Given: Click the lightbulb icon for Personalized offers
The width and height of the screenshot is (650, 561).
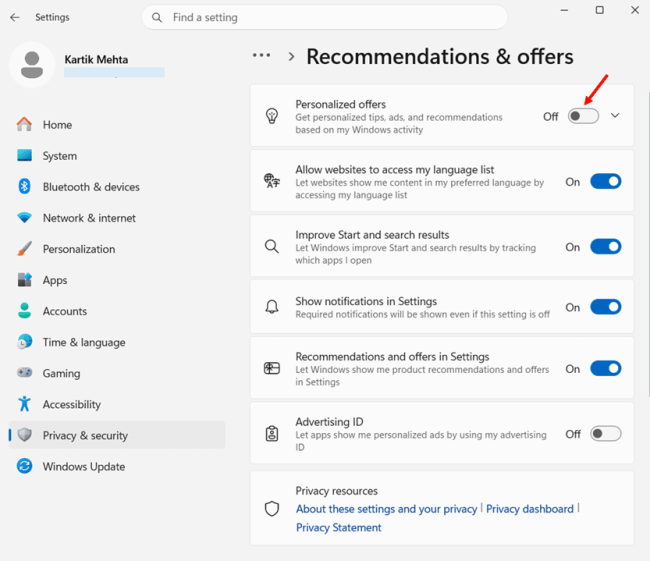Looking at the screenshot, I should (272, 116).
